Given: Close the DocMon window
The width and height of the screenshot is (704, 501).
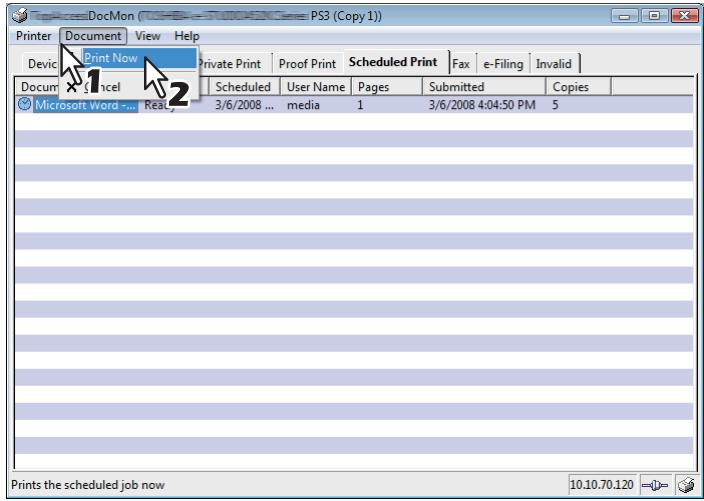Looking at the screenshot, I should 684,16.
